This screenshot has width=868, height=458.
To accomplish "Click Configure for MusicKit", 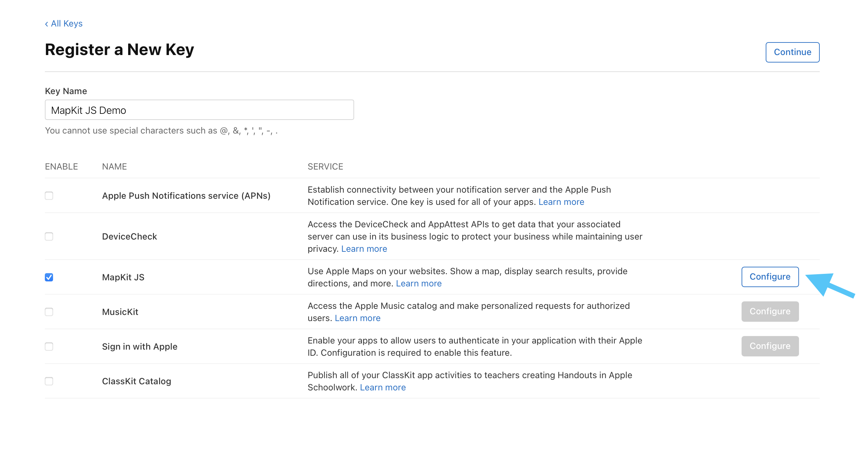I will pos(770,312).
